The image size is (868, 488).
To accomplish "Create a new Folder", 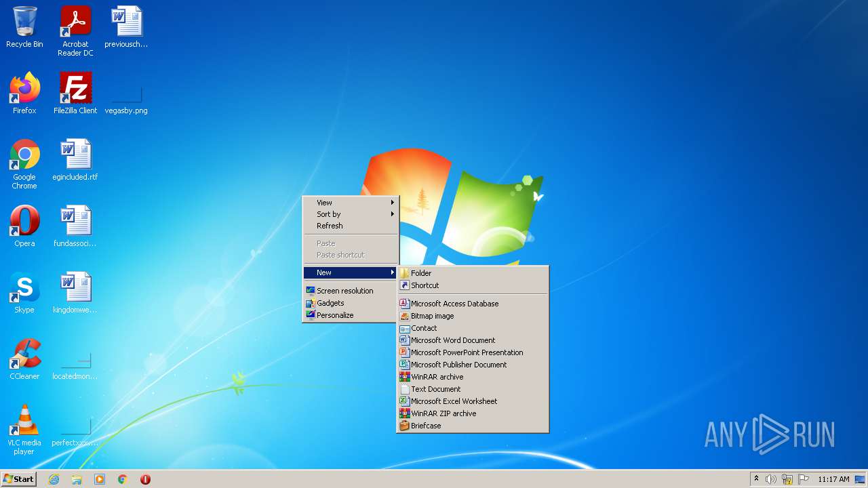I will point(473,273).
